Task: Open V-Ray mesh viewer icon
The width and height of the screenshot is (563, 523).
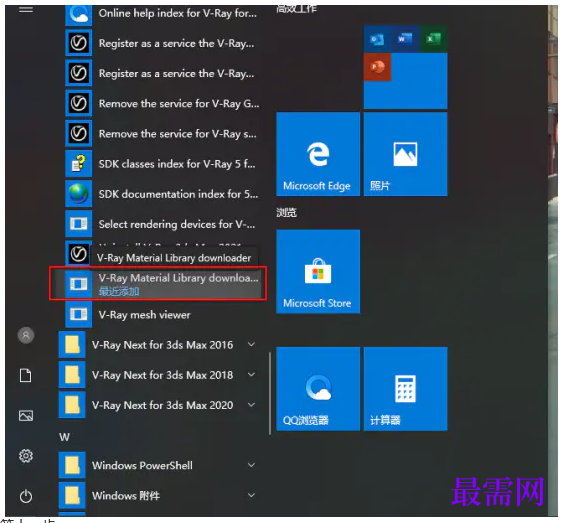Action: [79, 314]
